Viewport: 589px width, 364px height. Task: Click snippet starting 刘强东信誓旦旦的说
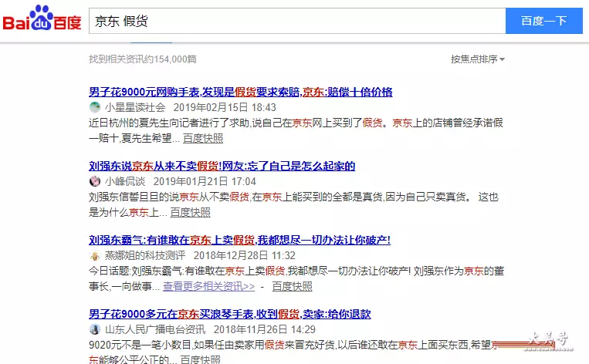[x=294, y=204]
